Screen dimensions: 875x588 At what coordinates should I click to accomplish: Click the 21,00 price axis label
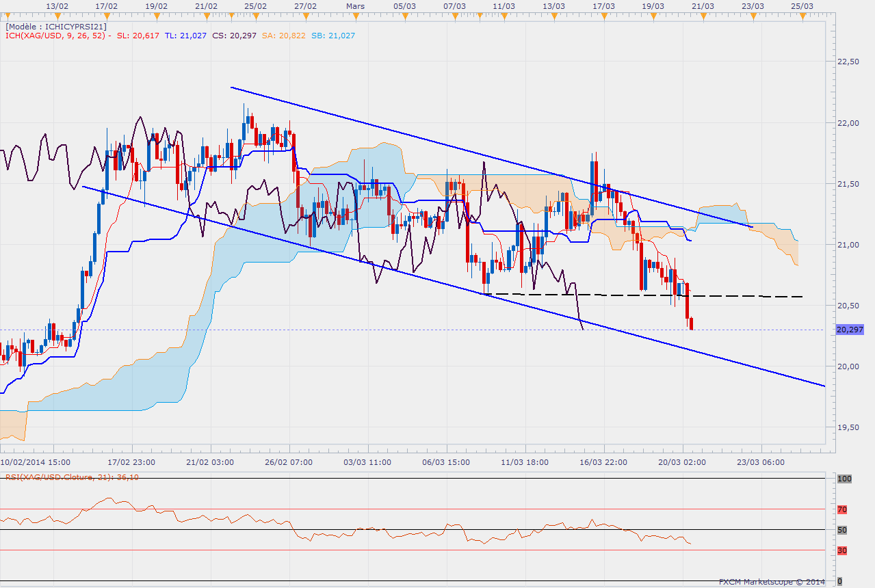pos(848,245)
